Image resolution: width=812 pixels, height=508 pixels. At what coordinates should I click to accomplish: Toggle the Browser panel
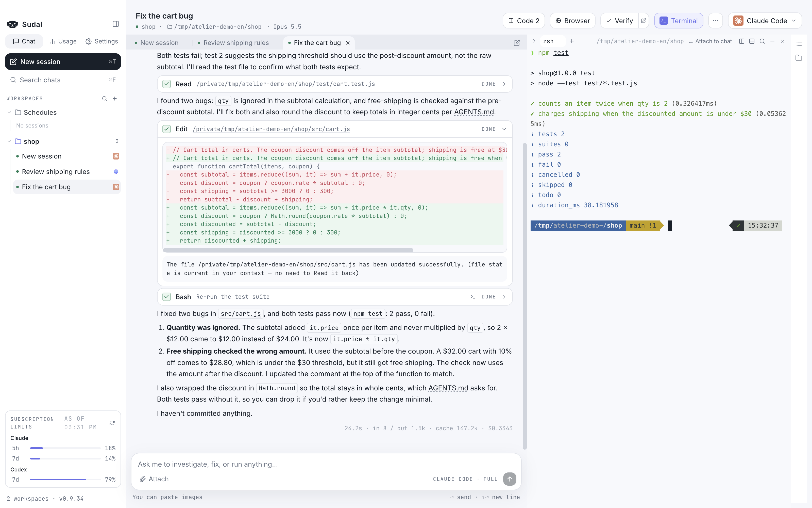point(572,21)
